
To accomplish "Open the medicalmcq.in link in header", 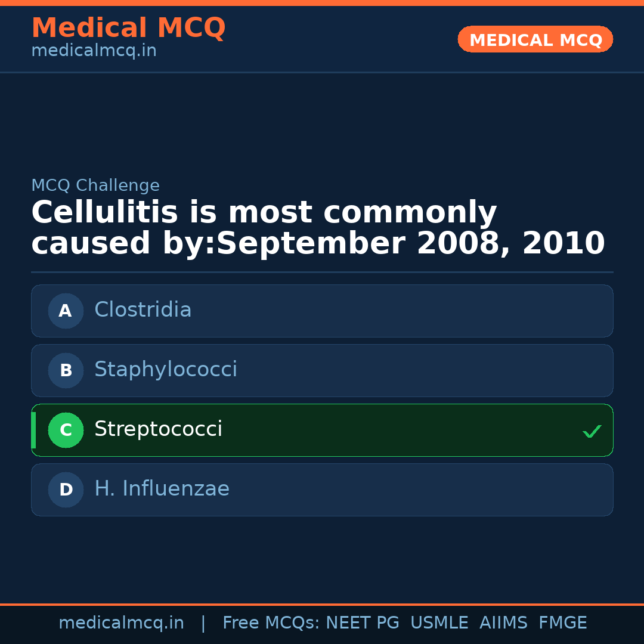I will point(94,51).
